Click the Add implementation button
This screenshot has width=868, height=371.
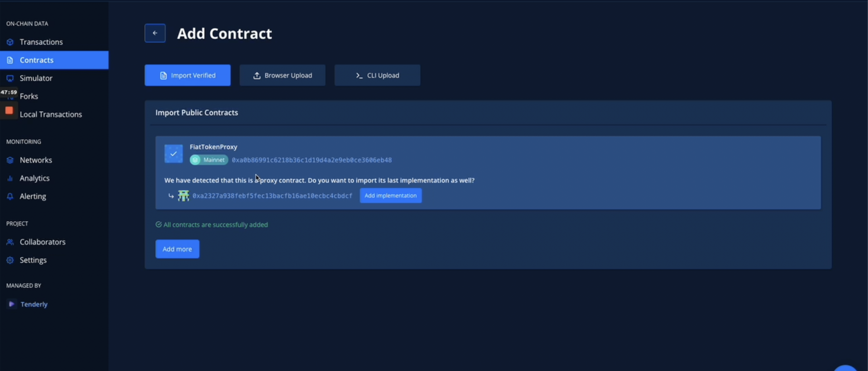[391, 196]
